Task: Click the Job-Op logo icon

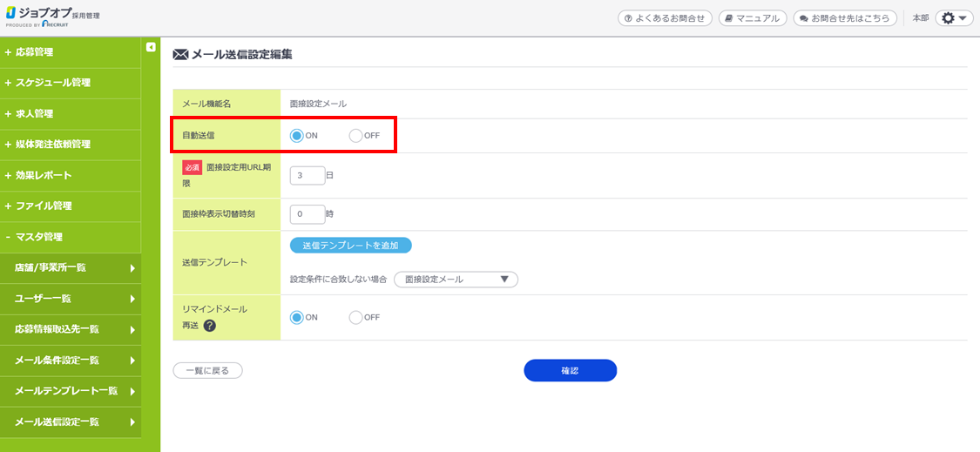Action: click(x=12, y=14)
